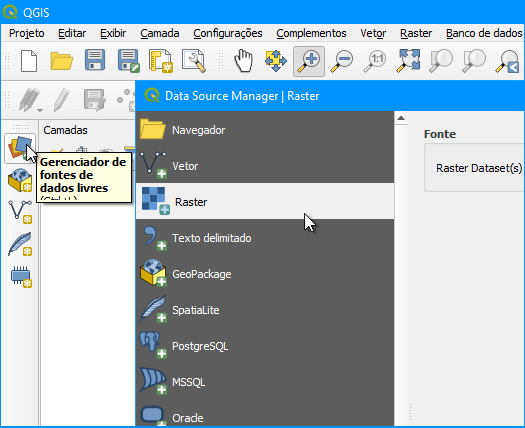Select the Pan Map hand tool

[x=243, y=61]
